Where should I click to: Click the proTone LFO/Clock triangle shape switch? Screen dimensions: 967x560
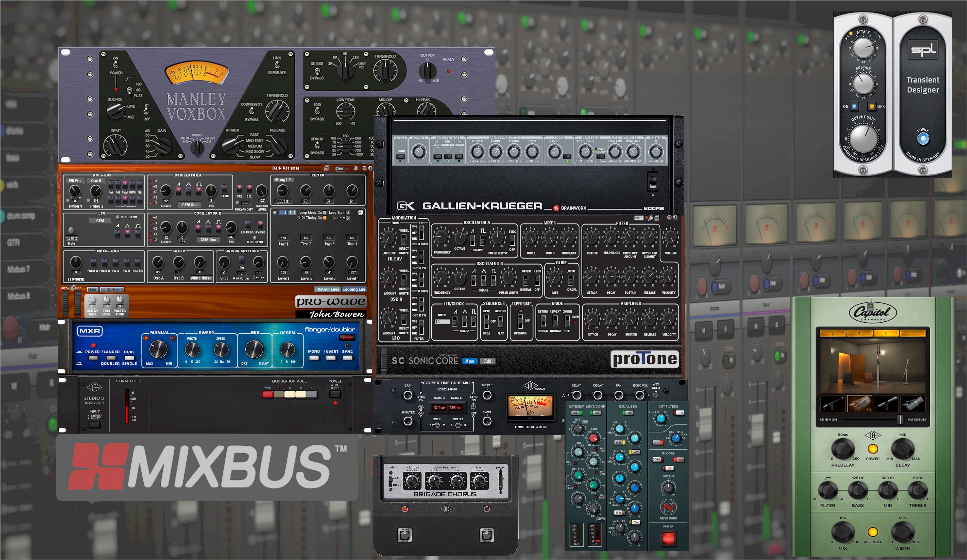tap(465, 321)
